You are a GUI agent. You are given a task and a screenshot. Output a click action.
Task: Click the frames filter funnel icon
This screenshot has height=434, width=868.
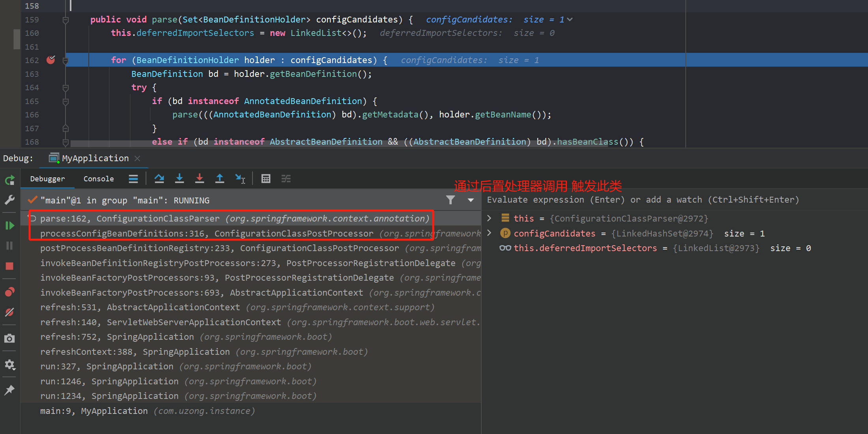tap(451, 200)
